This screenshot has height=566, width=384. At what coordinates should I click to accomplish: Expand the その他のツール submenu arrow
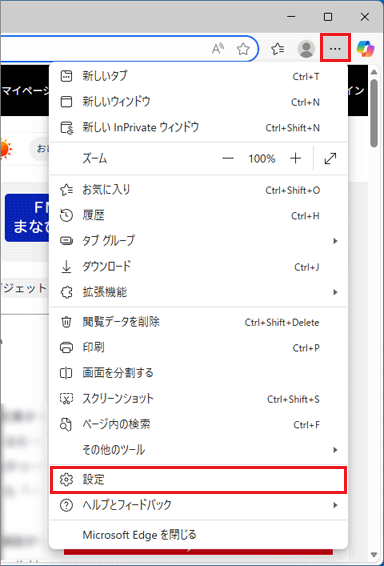tap(335, 450)
